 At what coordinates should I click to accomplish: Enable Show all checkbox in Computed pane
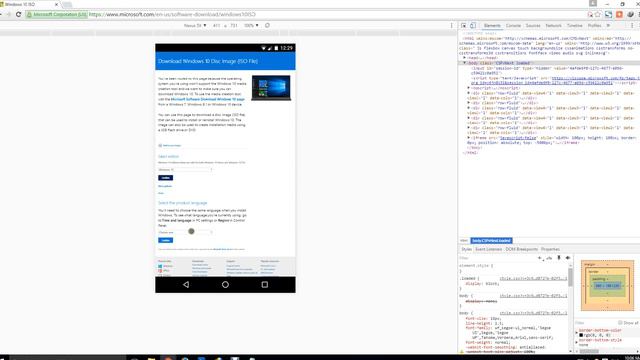coord(620,322)
